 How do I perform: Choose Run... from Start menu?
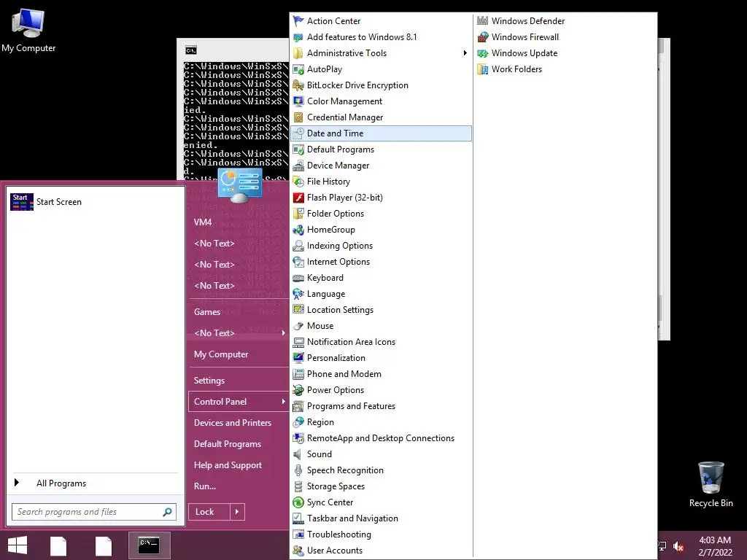click(205, 486)
